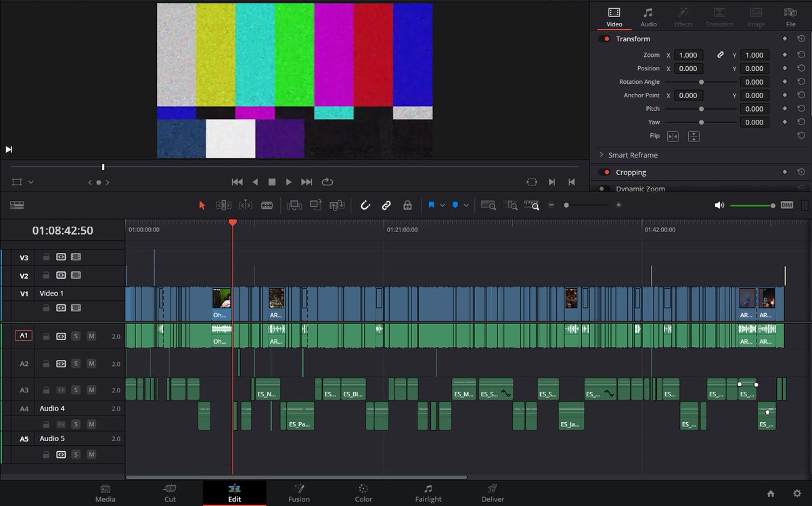Play the timeline in reverse
The height and width of the screenshot is (506, 812).
[x=255, y=182]
